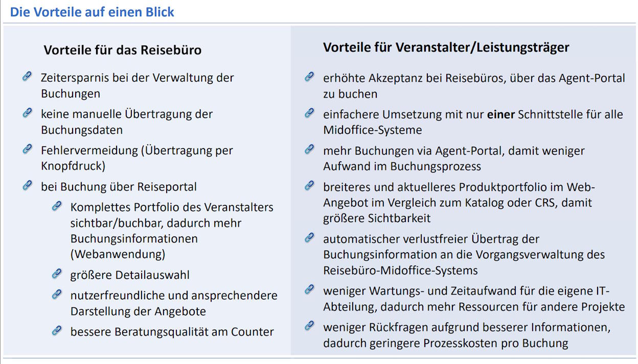Click link icon next to keine manuelle Übertragung

point(28,113)
